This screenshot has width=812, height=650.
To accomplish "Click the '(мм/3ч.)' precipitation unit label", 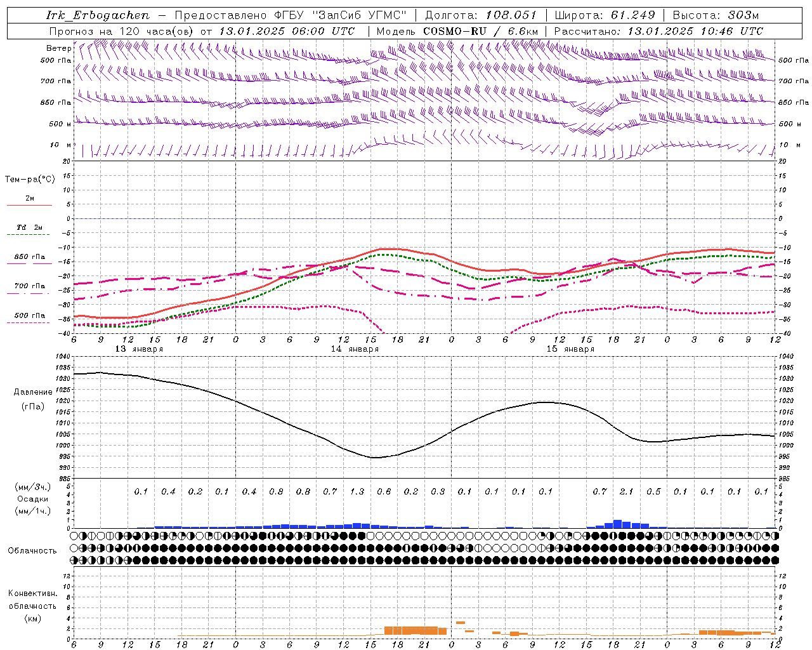I will pos(32,487).
